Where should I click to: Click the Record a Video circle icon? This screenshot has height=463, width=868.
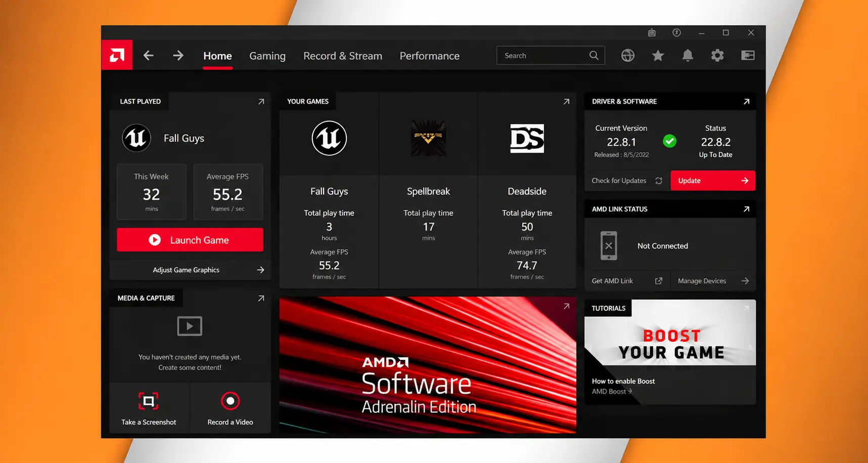(x=230, y=401)
